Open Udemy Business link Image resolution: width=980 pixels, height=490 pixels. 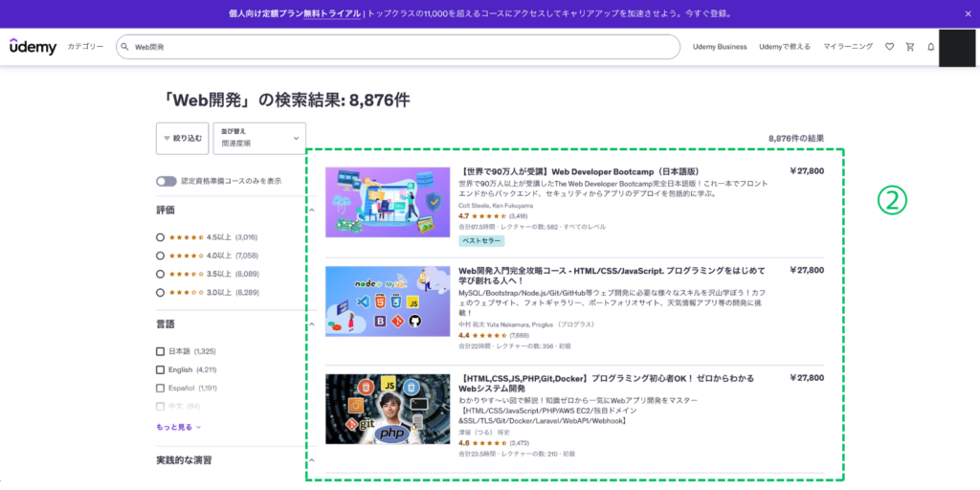point(720,47)
